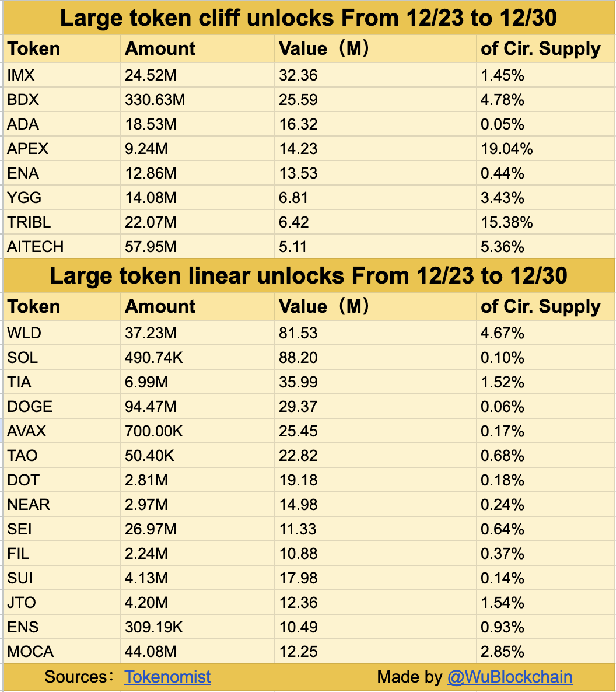616x692 pixels.
Task: Click the linear unlocks title header
Action: [308, 276]
